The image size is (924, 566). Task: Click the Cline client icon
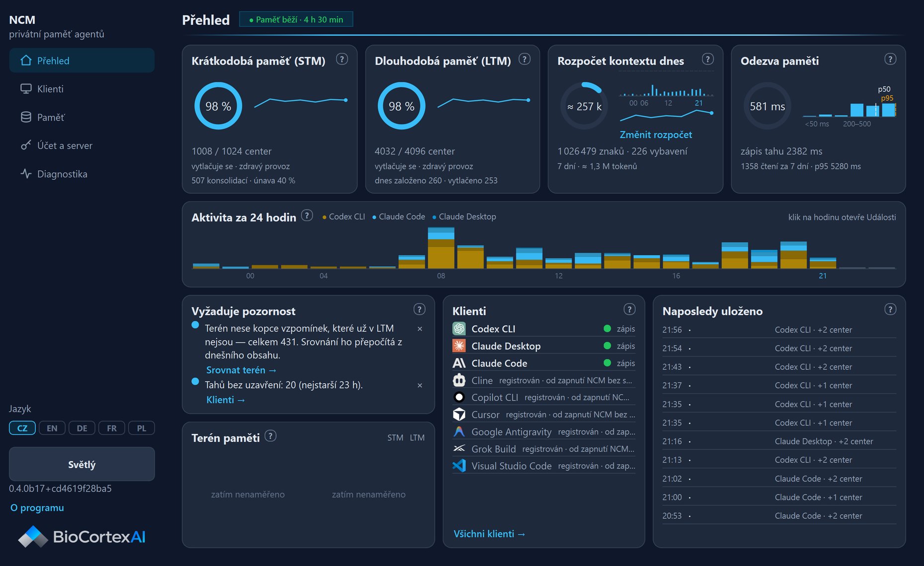coord(459,380)
